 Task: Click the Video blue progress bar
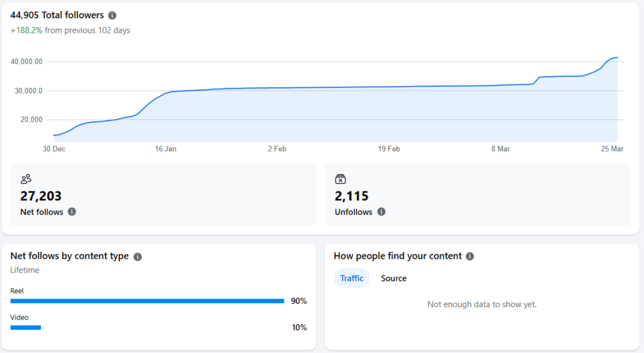pos(26,327)
